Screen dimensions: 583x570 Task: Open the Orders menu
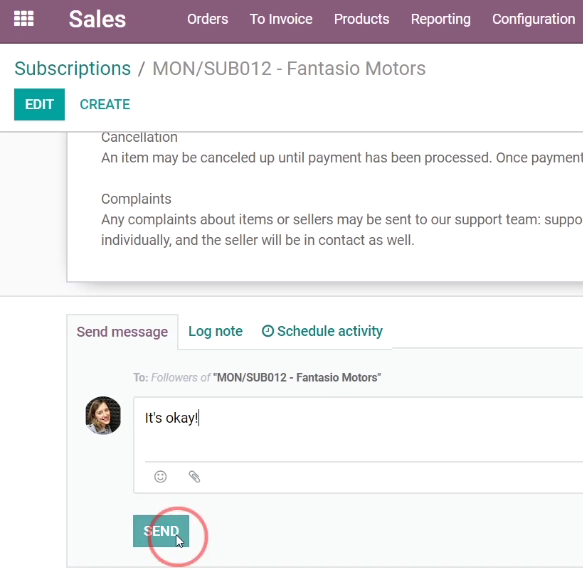coord(207,19)
